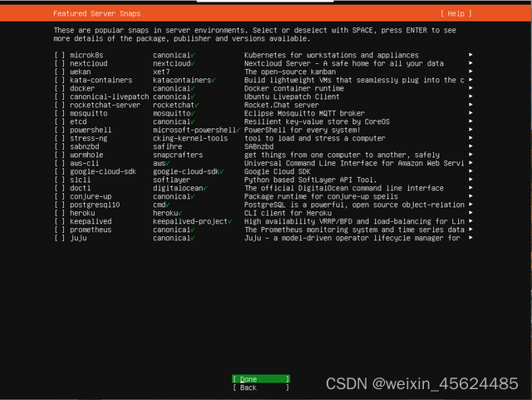Show details arrow for slcli row

[470, 180]
